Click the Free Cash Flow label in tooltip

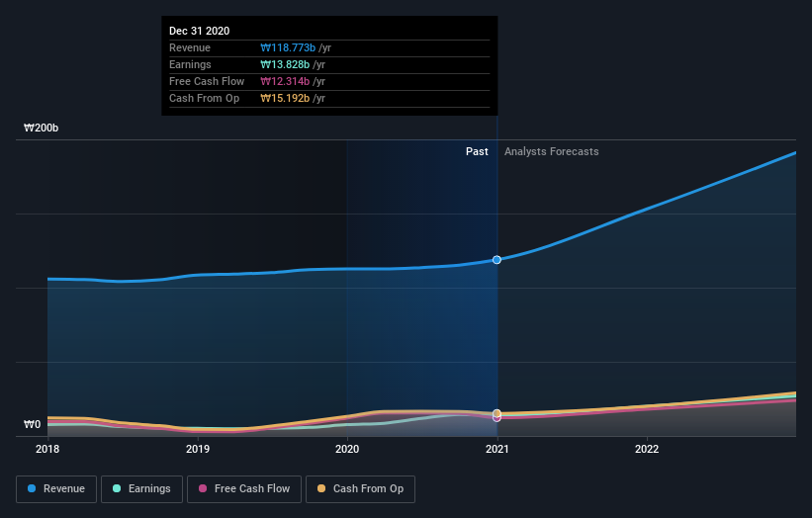pos(207,81)
